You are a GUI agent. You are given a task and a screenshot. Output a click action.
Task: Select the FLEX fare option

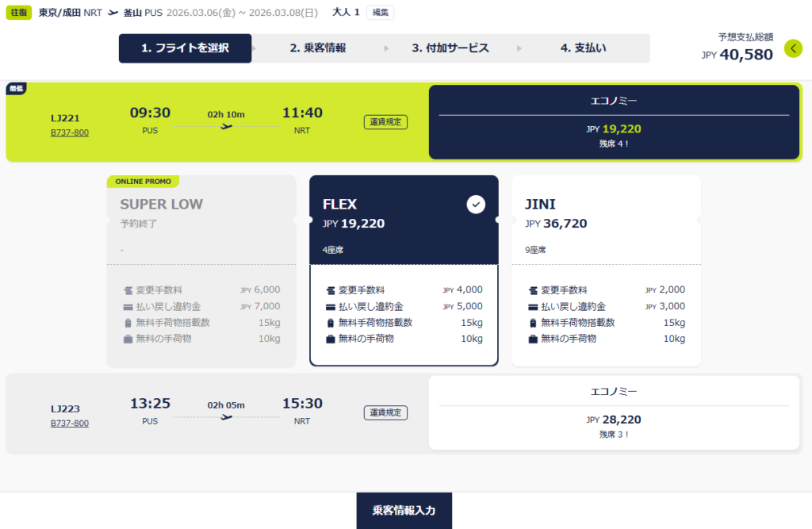404,222
